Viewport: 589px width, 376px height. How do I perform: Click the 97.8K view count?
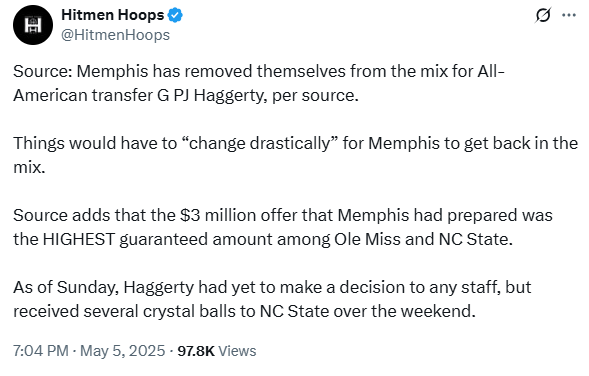point(196,351)
